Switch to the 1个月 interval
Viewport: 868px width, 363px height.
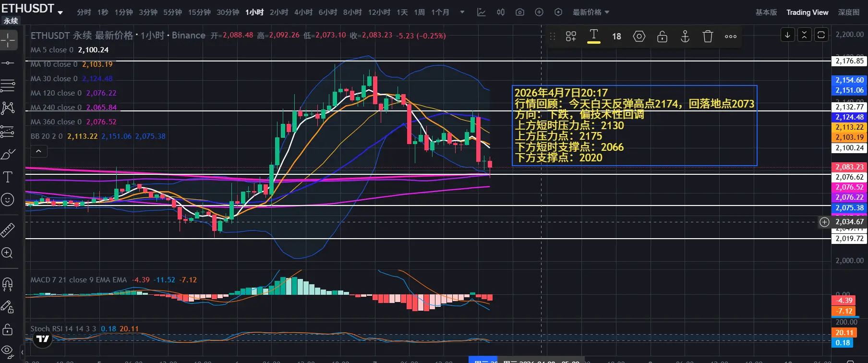pyautogui.click(x=440, y=12)
